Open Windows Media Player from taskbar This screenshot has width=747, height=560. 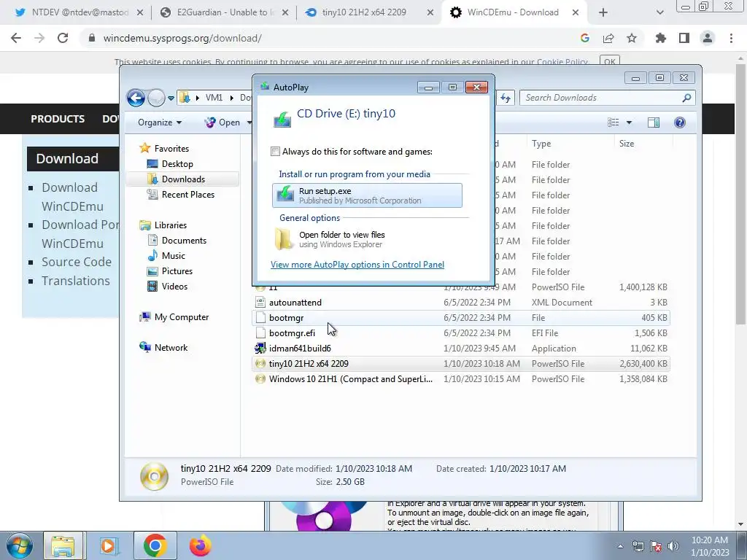(109, 545)
